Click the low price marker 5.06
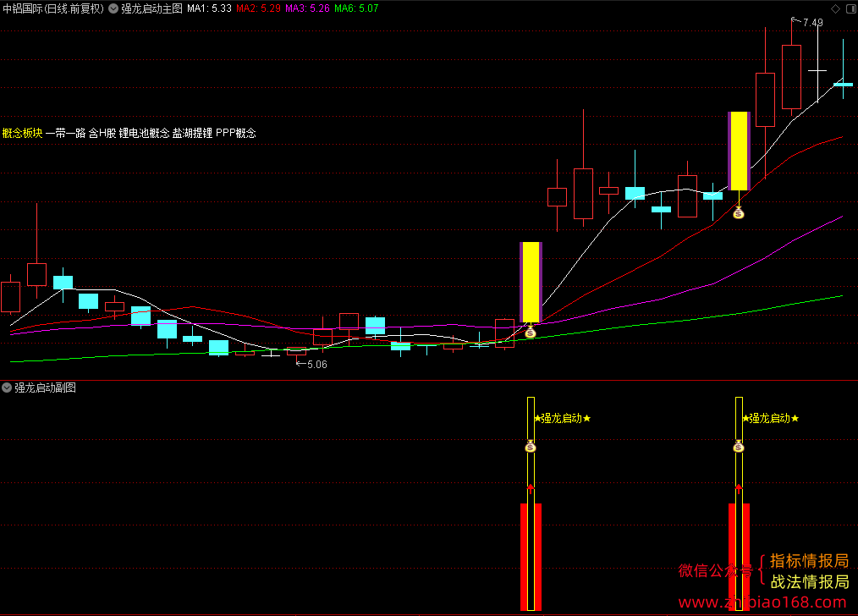Image resolution: width=858 pixels, height=616 pixels. coord(316,365)
